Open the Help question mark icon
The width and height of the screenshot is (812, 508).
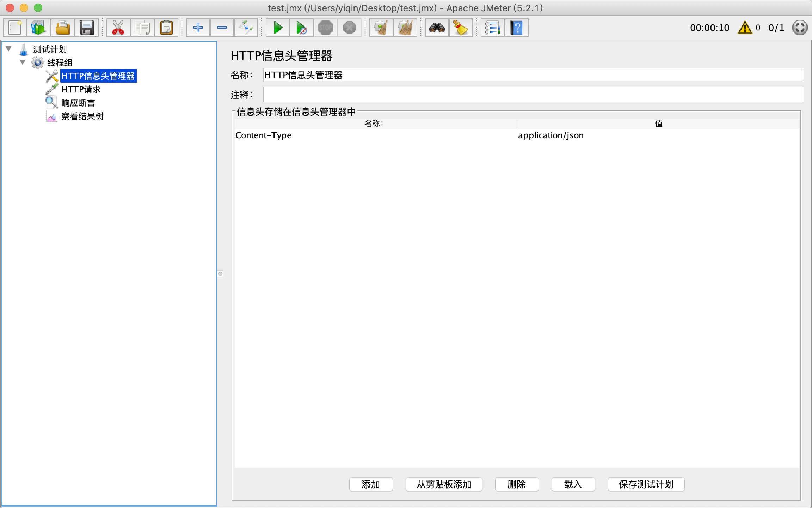(516, 28)
